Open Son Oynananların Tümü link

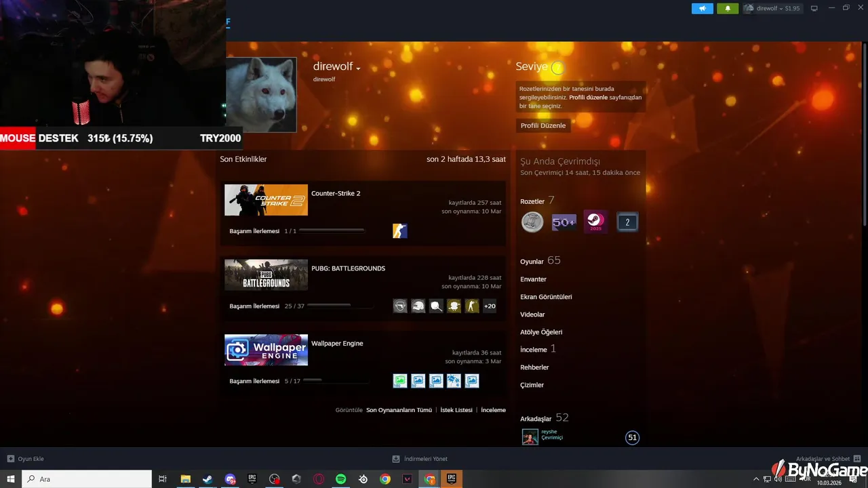point(399,410)
